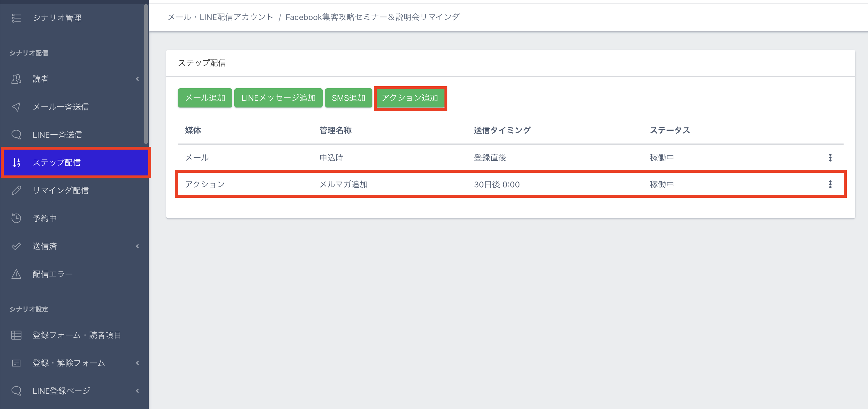Click the リマインダ配信 pencil icon
The height and width of the screenshot is (409, 868).
pyautogui.click(x=16, y=191)
